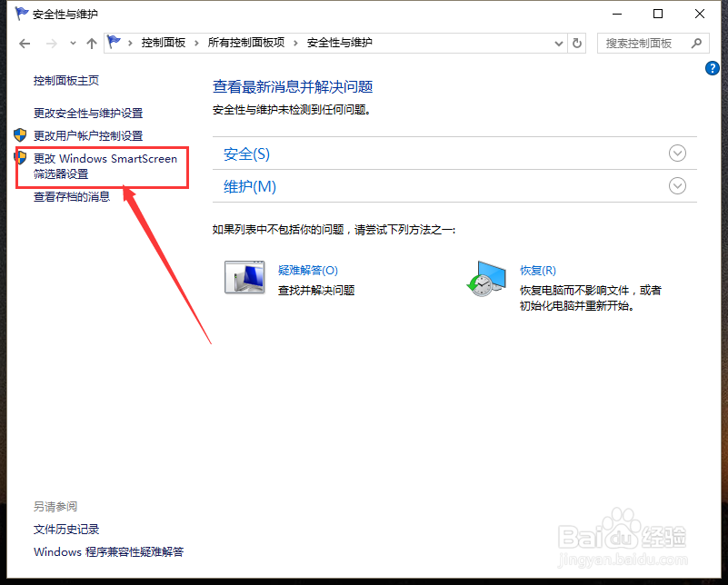This screenshot has height=585, width=728.
Task: Click the flag icon in the address bar
Action: 113,42
